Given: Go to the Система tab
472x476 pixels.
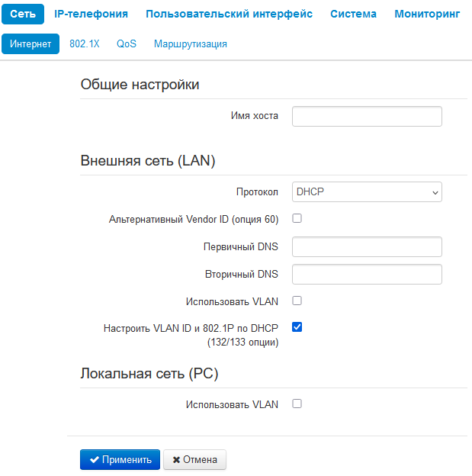Looking at the screenshot, I should click(353, 14).
